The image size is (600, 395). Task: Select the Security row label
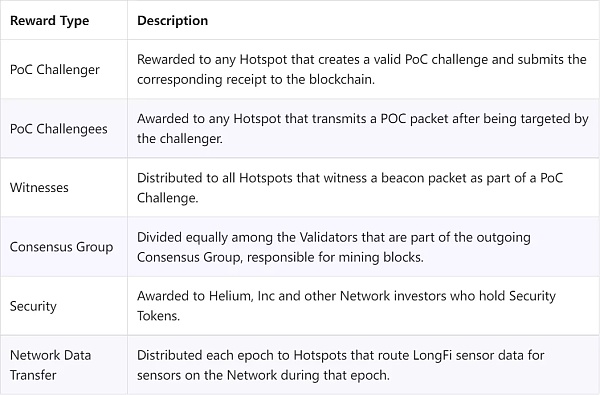pyautogui.click(x=33, y=306)
